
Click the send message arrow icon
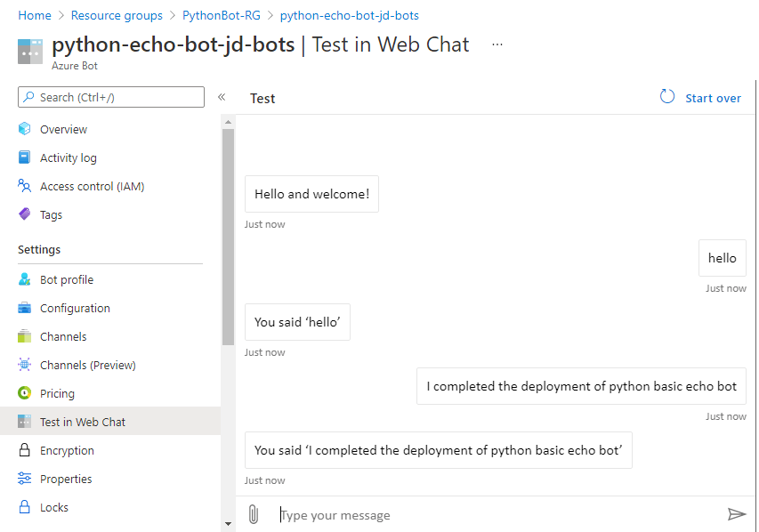[736, 514]
